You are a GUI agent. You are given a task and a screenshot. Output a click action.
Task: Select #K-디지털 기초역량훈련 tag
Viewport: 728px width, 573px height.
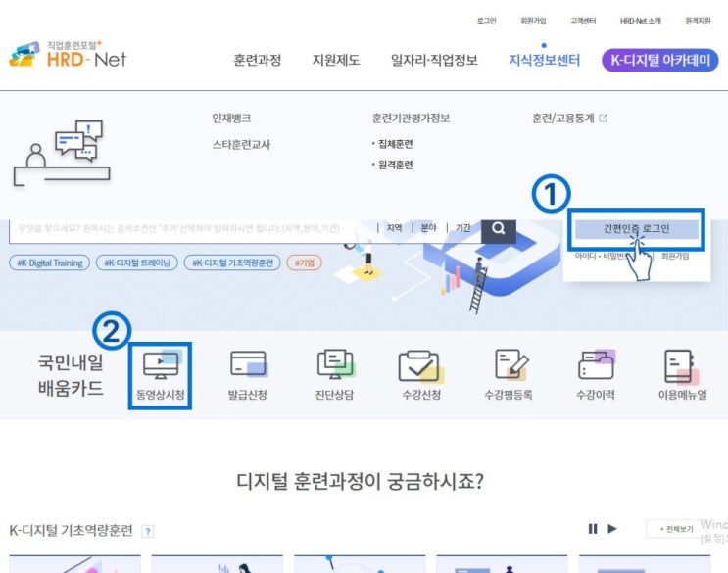tap(232, 263)
